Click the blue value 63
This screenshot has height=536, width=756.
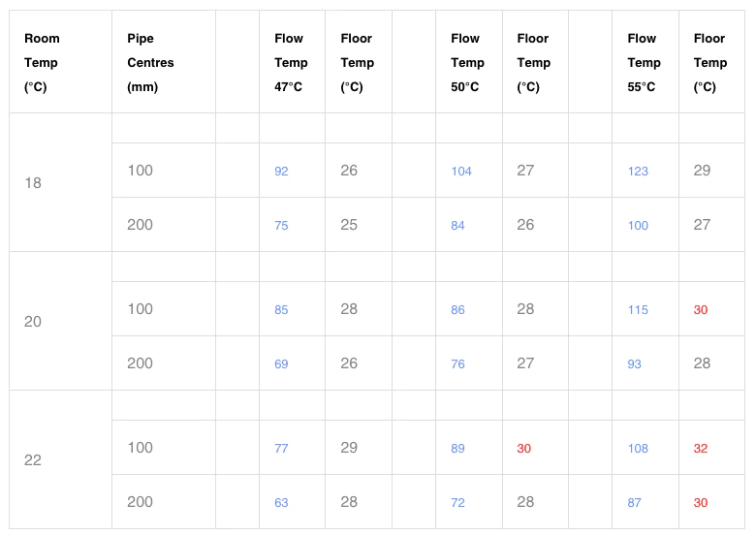[x=281, y=503]
